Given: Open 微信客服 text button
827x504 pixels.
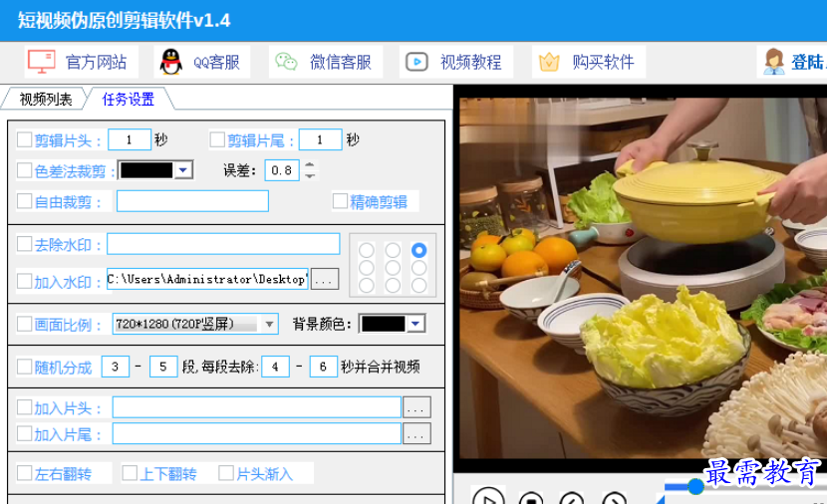Looking at the screenshot, I should pyautogui.click(x=341, y=62).
